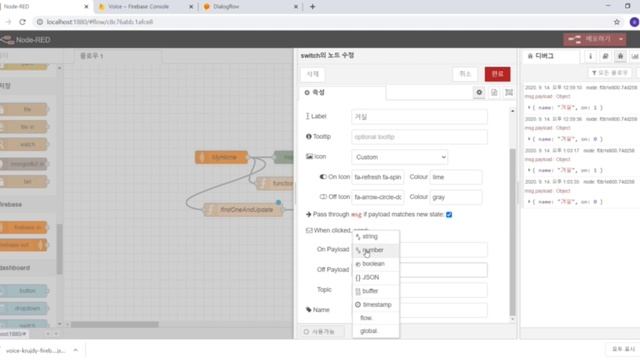640x360 pixels.
Task: Select the orange node on canvas
Action: 221,157
